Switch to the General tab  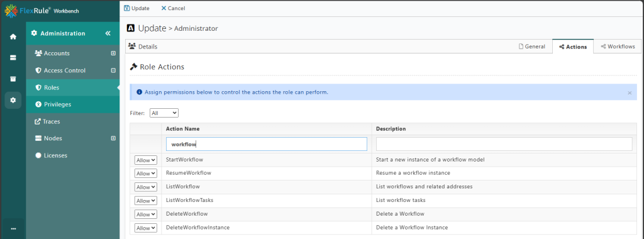(x=532, y=47)
